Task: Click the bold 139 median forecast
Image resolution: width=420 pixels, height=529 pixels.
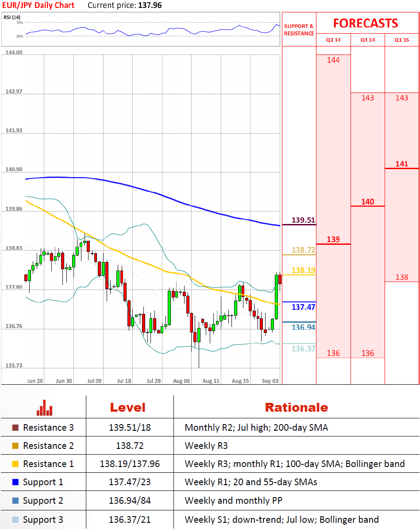Action: [333, 239]
